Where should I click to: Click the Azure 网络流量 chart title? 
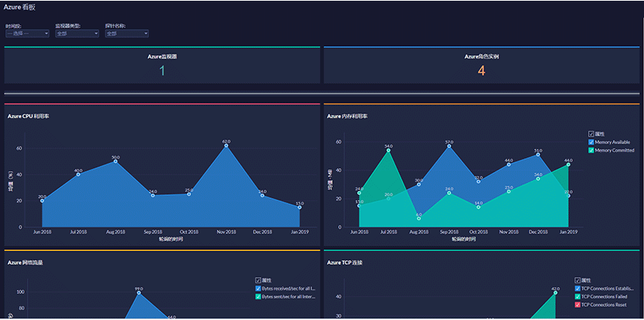click(25, 262)
